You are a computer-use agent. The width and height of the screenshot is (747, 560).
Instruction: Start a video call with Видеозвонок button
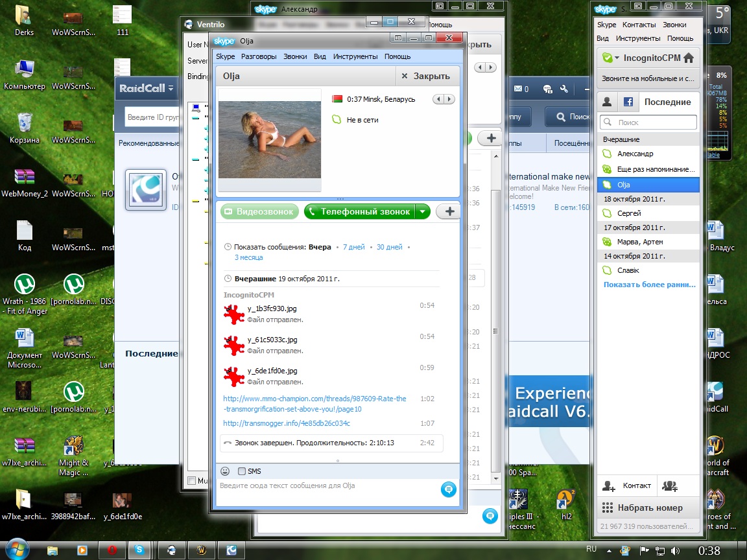pos(259,211)
